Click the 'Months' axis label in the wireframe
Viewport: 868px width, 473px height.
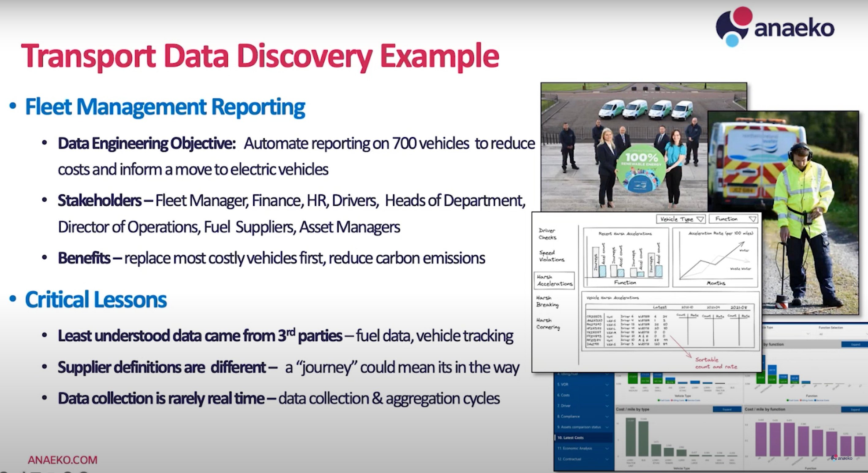(716, 283)
